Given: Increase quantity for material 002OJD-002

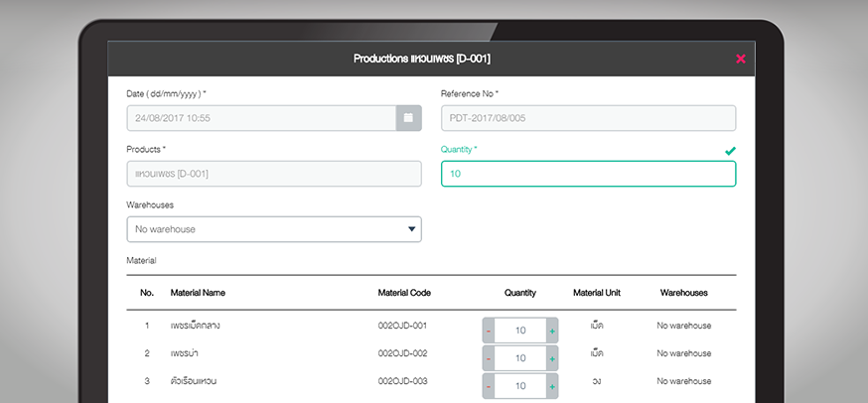Looking at the screenshot, I should [552, 358].
